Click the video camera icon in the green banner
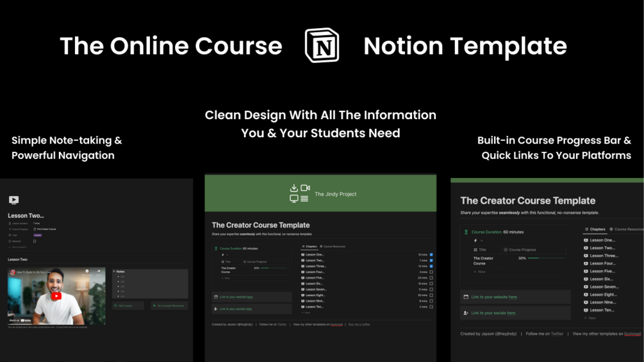644x362 pixels. 305,188
